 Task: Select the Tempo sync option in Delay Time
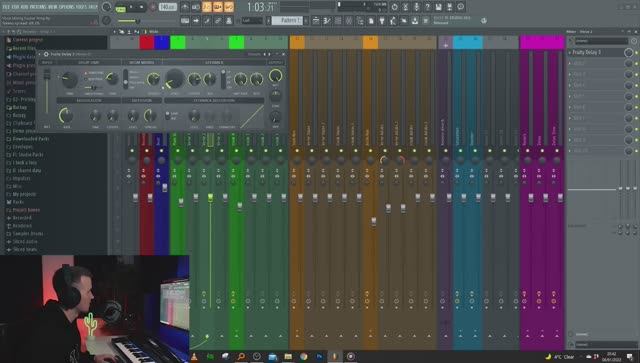[x=95, y=73]
